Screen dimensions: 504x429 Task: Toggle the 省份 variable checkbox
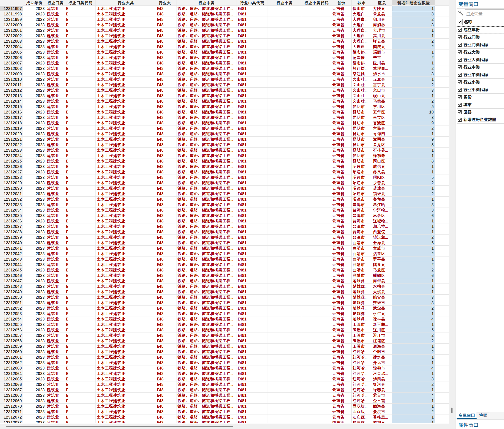pyautogui.click(x=460, y=97)
